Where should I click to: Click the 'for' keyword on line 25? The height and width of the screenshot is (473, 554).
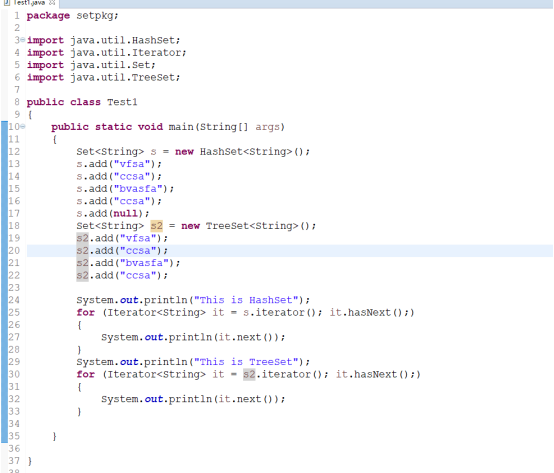tap(86, 312)
